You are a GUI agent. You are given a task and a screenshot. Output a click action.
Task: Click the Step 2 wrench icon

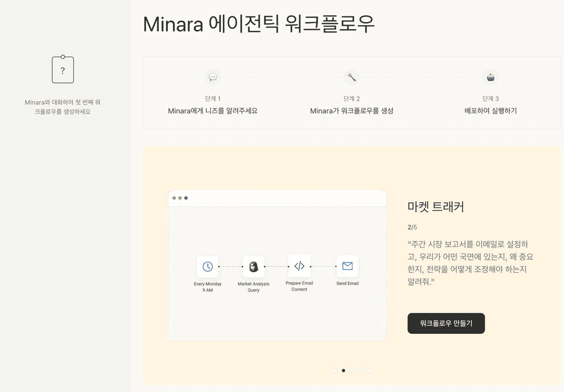tap(352, 78)
